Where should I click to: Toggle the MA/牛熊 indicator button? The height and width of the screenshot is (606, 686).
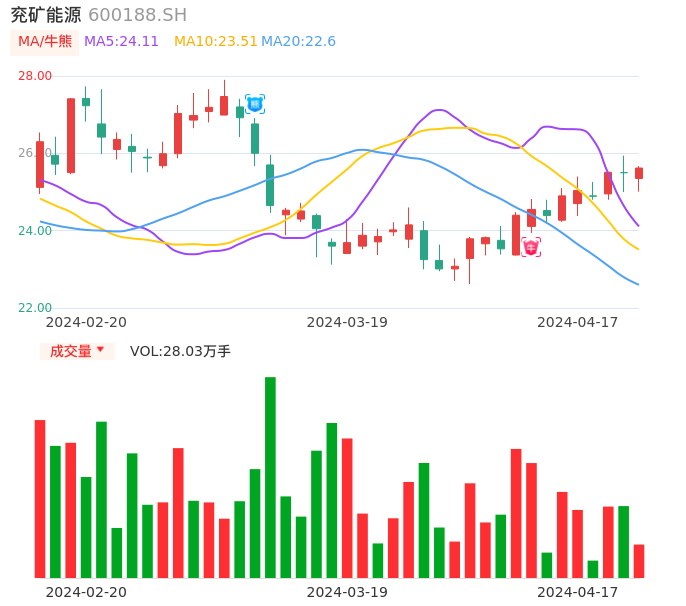(x=45, y=42)
